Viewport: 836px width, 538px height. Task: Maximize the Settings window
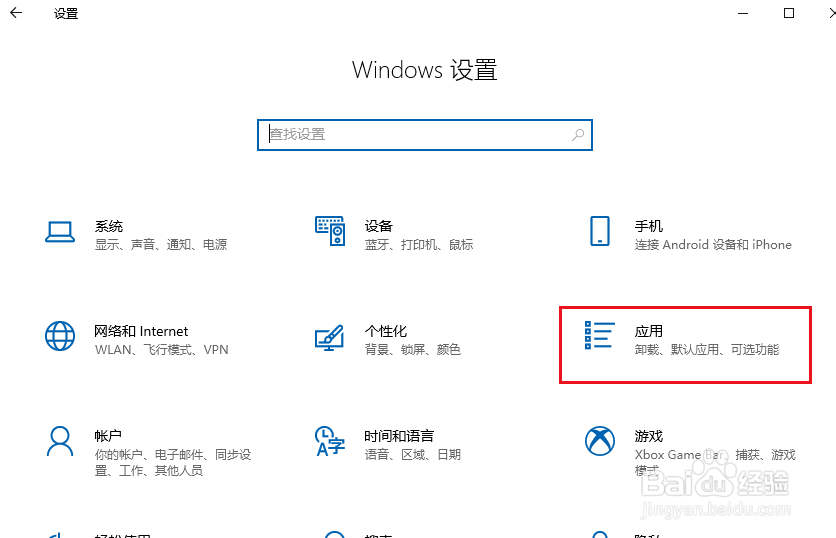(789, 13)
